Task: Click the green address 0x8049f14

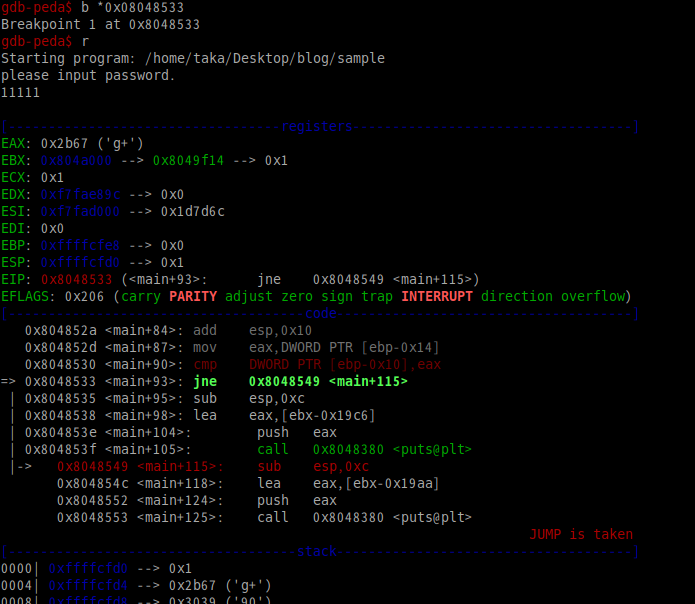Action: point(188,160)
